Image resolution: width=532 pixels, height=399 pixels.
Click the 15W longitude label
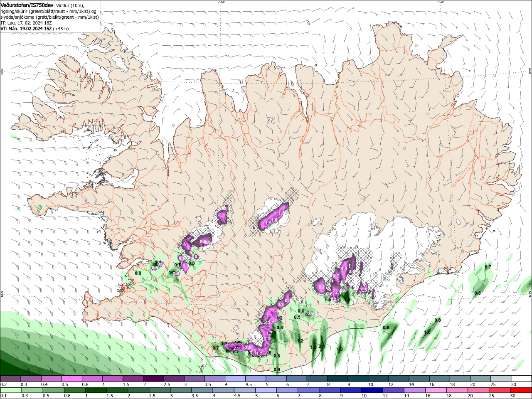tap(440, 2)
